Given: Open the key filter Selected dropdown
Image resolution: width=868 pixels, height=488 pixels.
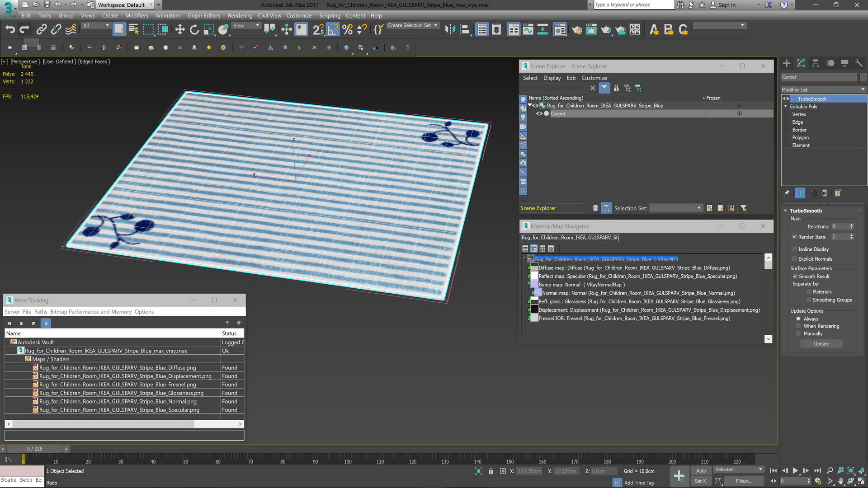Looking at the screenshot, I should coord(739,470).
